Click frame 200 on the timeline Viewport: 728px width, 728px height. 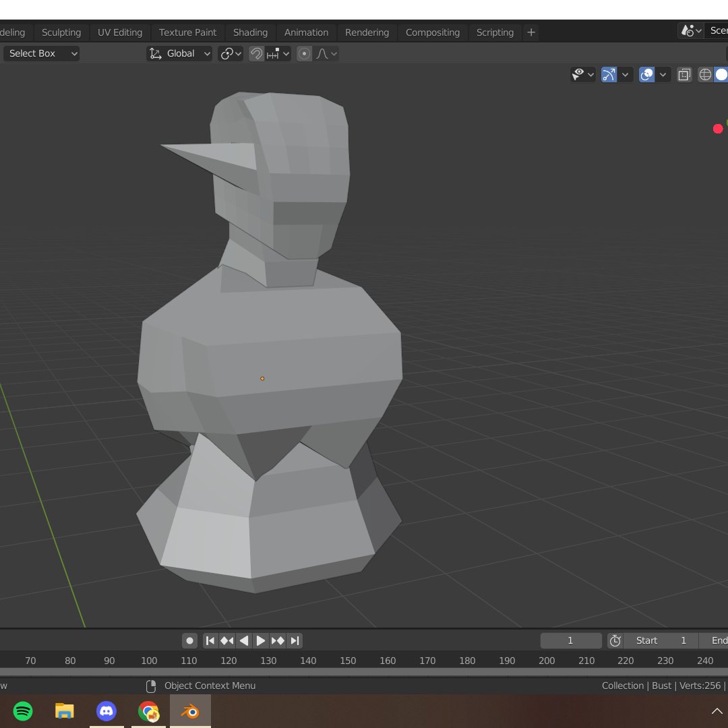[x=547, y=660]
